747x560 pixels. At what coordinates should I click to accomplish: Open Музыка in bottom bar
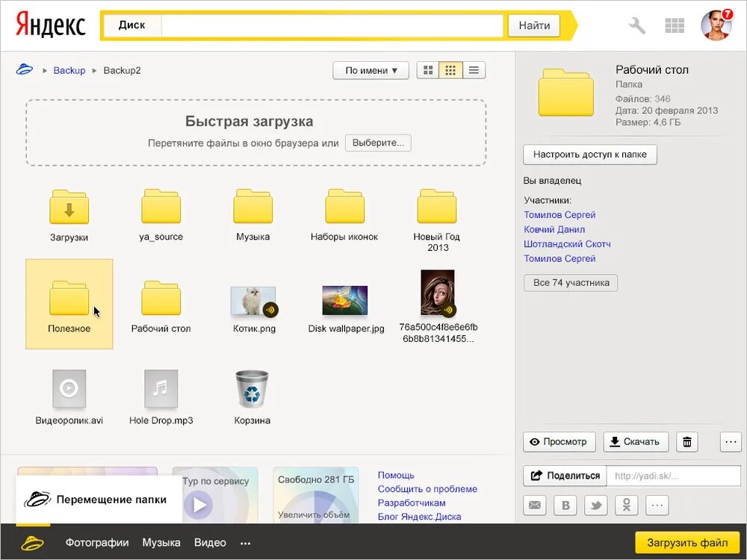[x=161, y=542]
